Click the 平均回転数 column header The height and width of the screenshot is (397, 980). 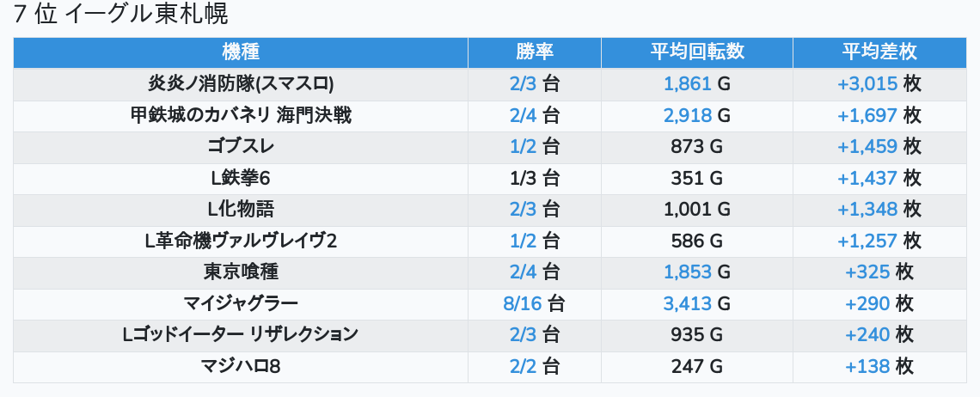click(696, 52)
